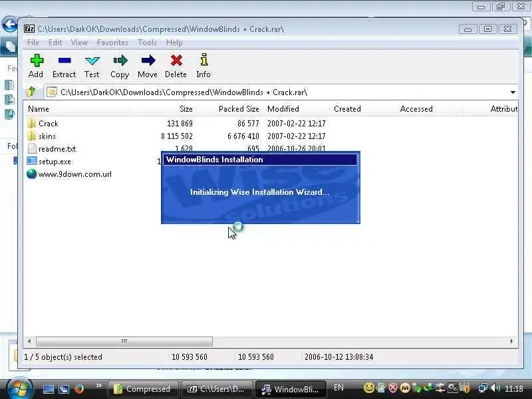532x399 pixels.
Task: Switch to Compressed taskbar button
Action: (143, 389)
